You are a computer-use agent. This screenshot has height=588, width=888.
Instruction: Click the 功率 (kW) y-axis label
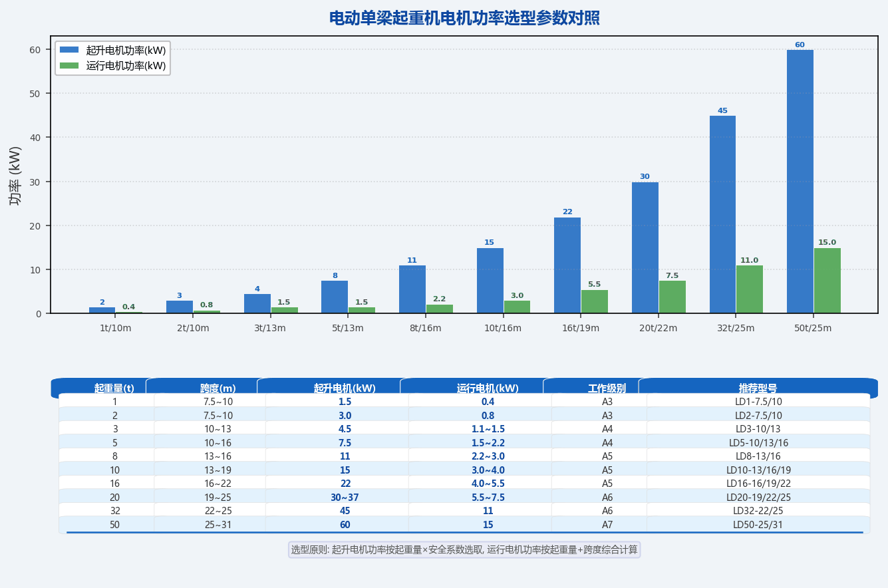(15, 175)
